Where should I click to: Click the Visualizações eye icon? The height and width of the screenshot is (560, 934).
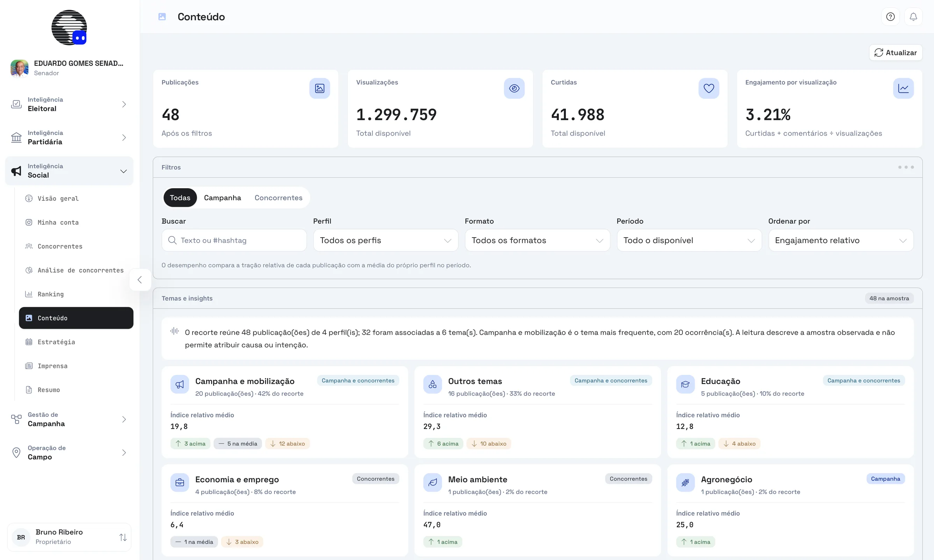[x=514, y=88]
